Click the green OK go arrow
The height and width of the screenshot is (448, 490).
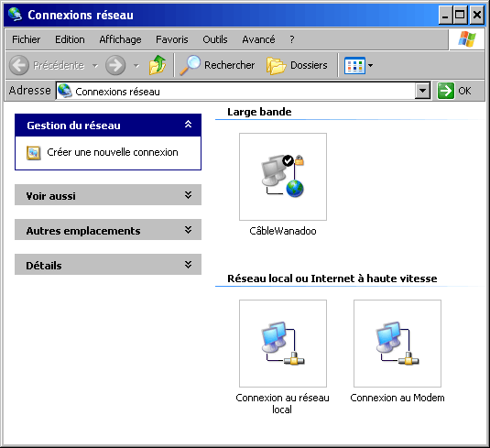445,91
